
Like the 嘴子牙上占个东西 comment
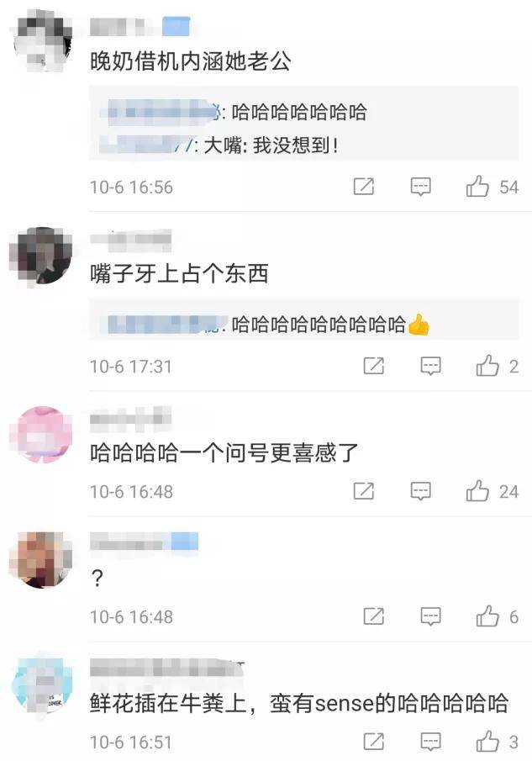click(487, 366)
